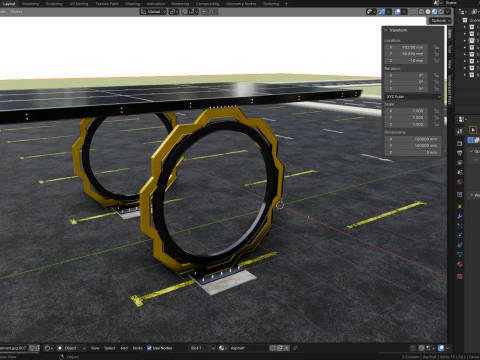Open the shader editor Select menu

(x=110, y=348)
